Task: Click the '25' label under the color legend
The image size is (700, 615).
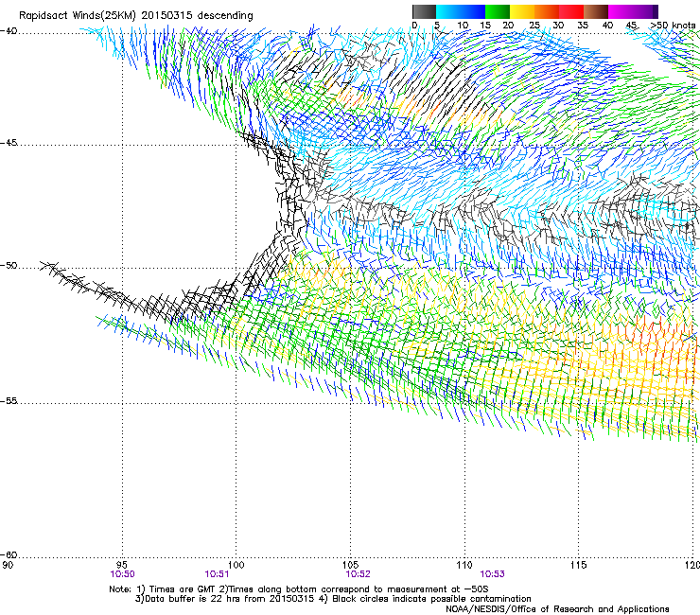Action: click(534, 26)
